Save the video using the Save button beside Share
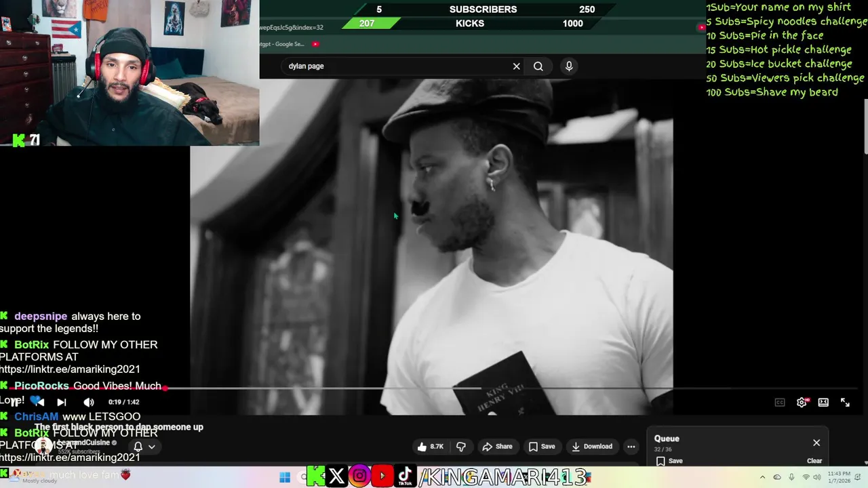Image resolution: width=868 pixels, height=488 pixels. (542, 447)
